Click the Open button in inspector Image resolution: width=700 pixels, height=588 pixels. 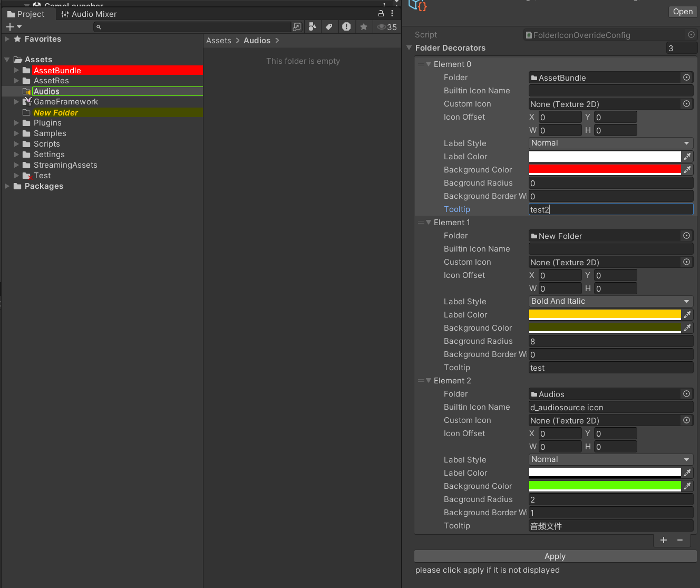(x=683, y=12)
